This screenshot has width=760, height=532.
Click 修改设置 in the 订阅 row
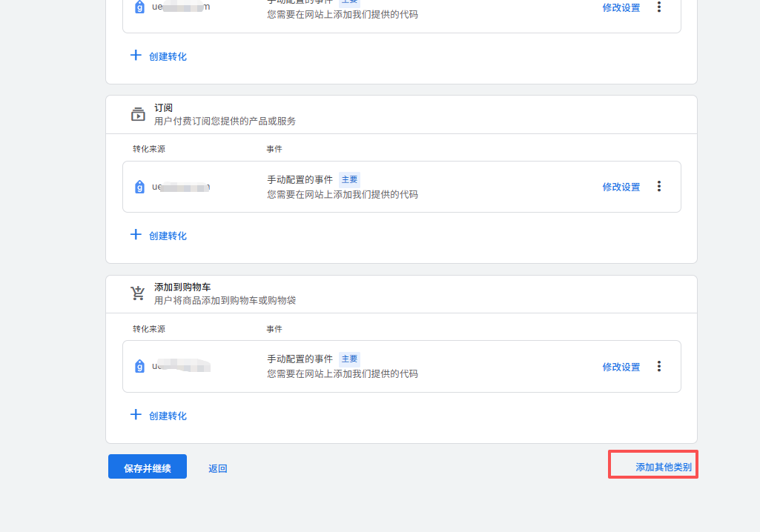tap(621, 187)
